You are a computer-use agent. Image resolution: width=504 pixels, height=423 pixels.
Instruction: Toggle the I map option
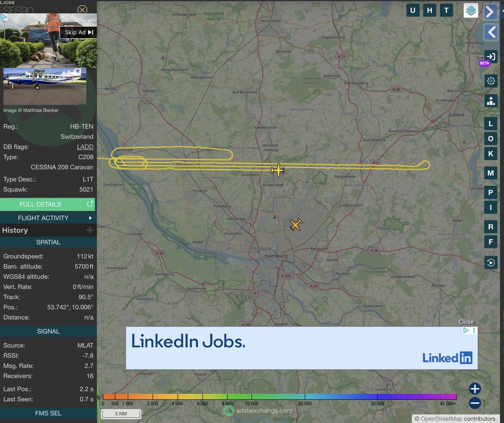point(491,207)
